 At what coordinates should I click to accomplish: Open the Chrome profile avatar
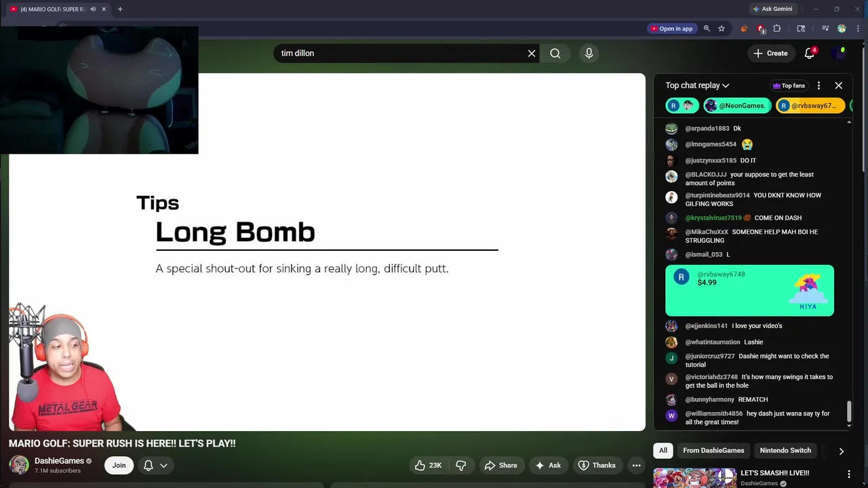[842, 28]
